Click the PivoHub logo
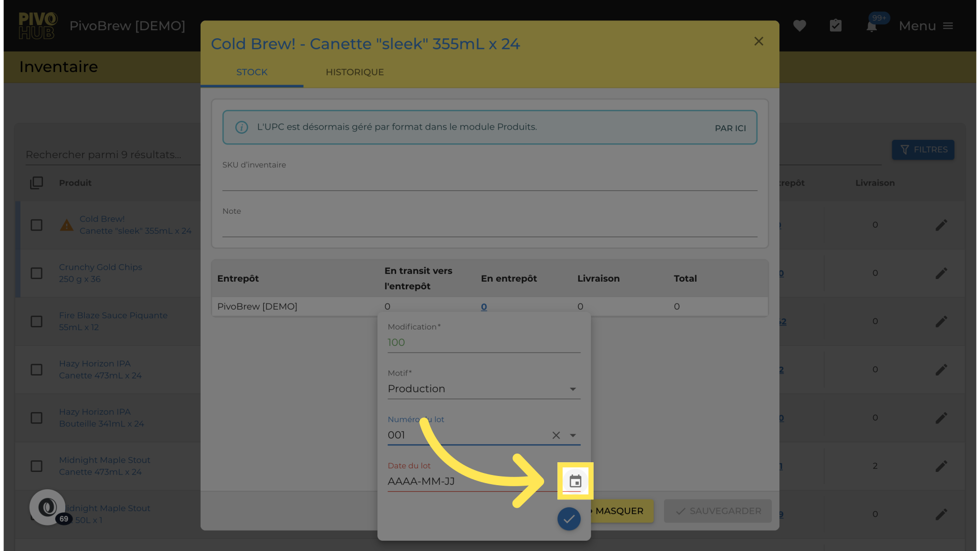 tap(37, 26)
